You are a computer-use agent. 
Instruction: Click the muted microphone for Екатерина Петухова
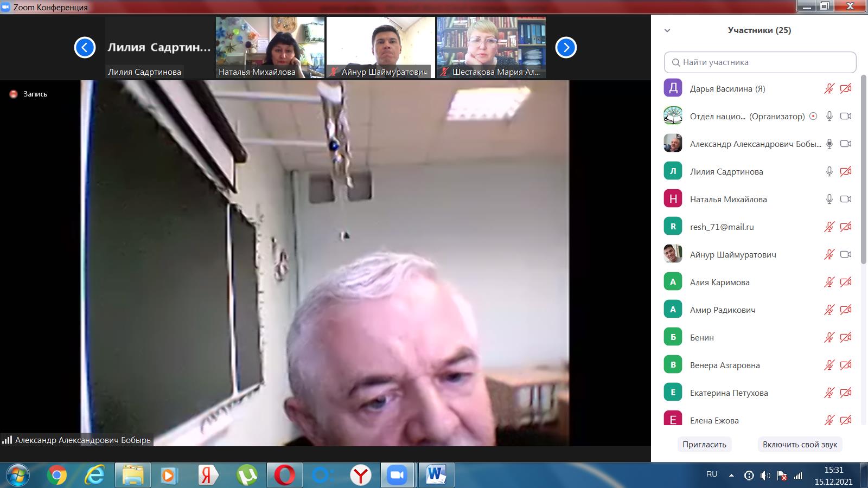[x=829, y=393]
